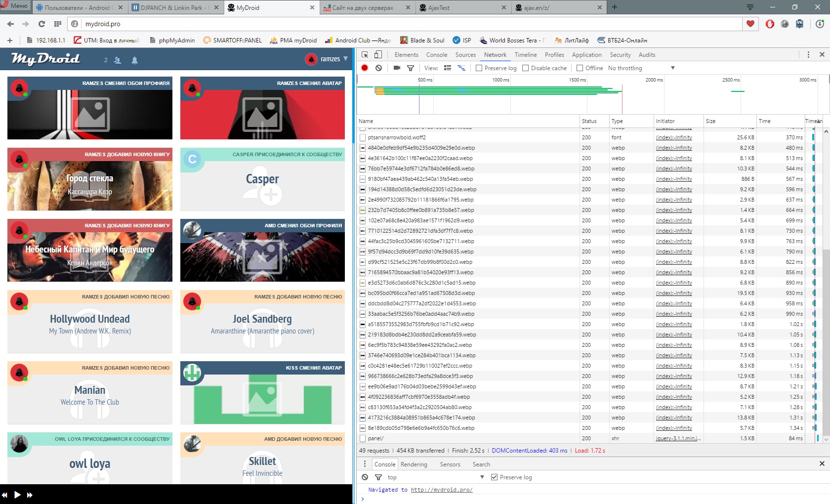Viewport: 830px width, 504px height.
Task: Open notifications bell in MyDroid header
Action: click(x=134, y=60)
